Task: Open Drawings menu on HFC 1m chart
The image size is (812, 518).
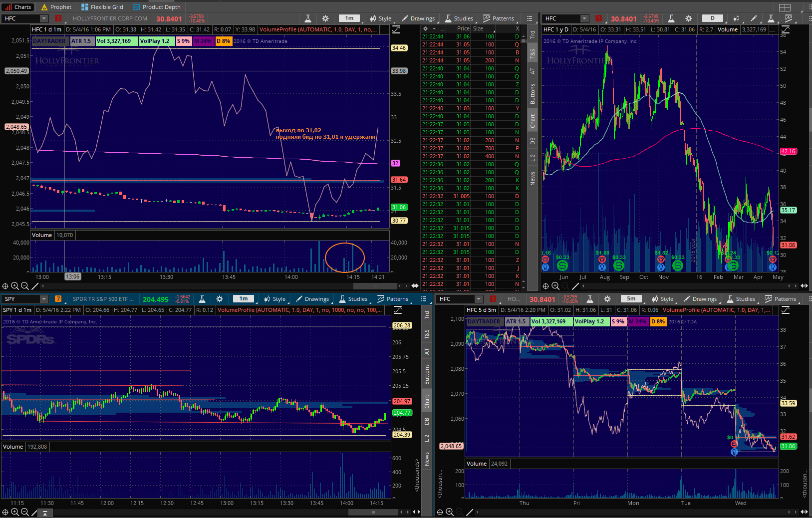Action: [x=418, y=18]
